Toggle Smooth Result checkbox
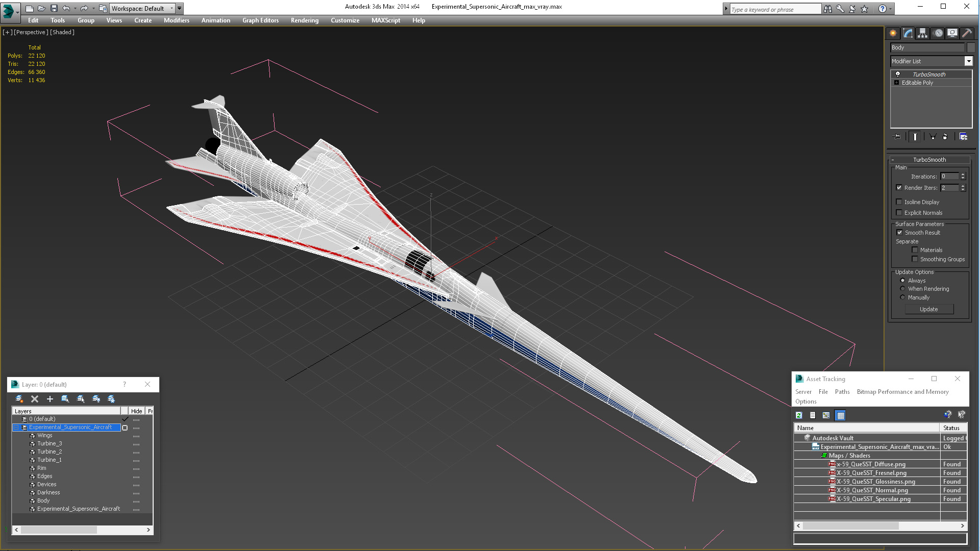 coord(900,233)
